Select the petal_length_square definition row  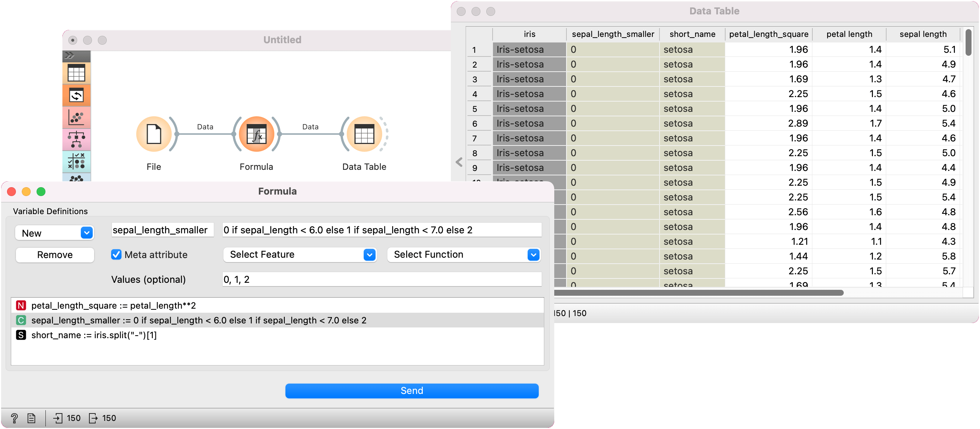[113, 305]
